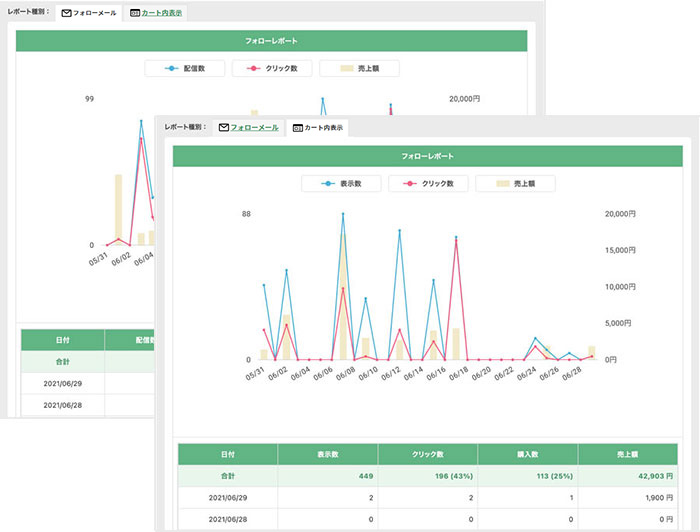
Task: Toggle クリック数 legend in front chart
Action: (428, 183)
